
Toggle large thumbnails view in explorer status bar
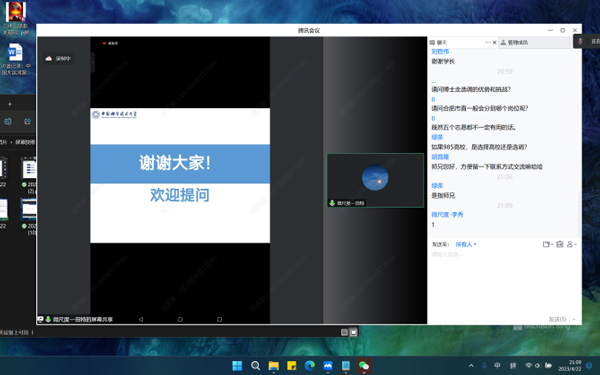354,333
